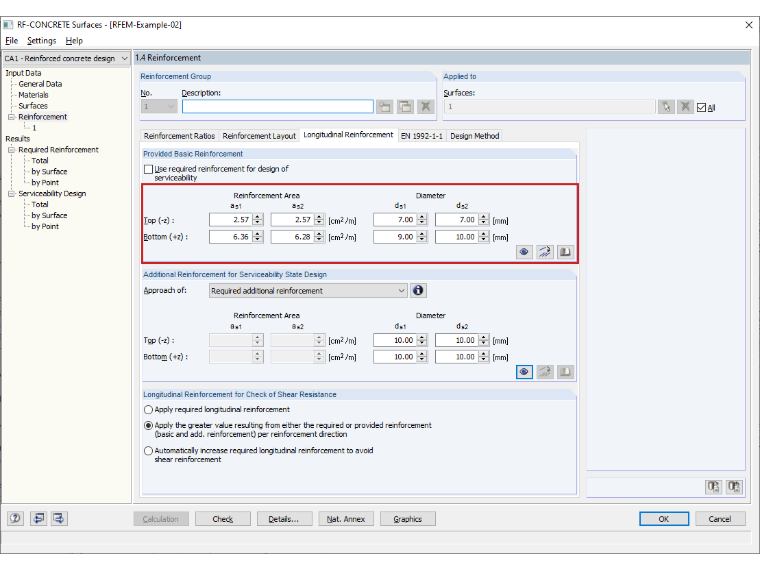
Task: Enable use required reinforcement for serviceability
Action: (148, 169)
